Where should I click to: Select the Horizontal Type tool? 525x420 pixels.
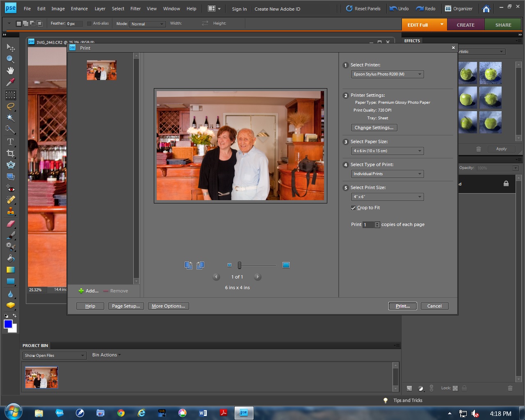click(x=10, y=142)
